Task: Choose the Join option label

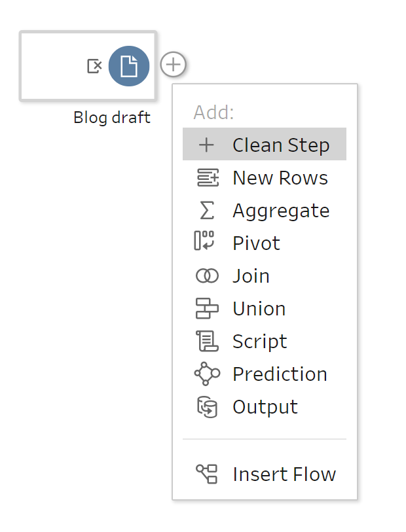Action: [x=251, y=275]
